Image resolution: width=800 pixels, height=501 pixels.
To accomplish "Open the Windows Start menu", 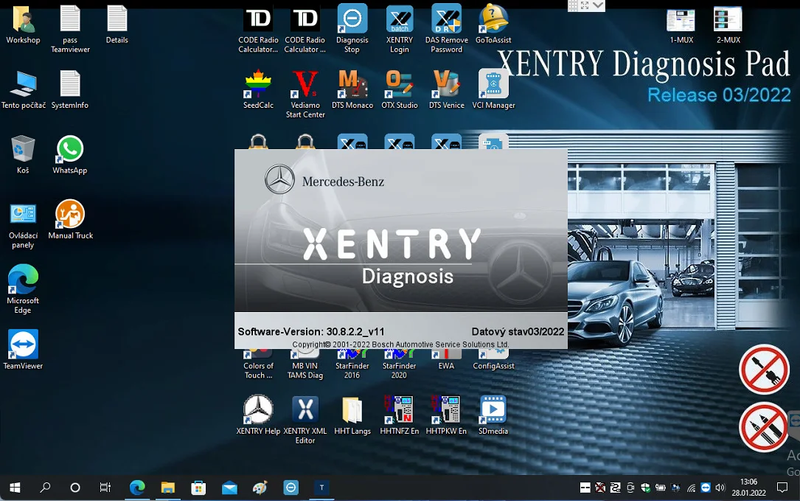I will tap(15, 488).
